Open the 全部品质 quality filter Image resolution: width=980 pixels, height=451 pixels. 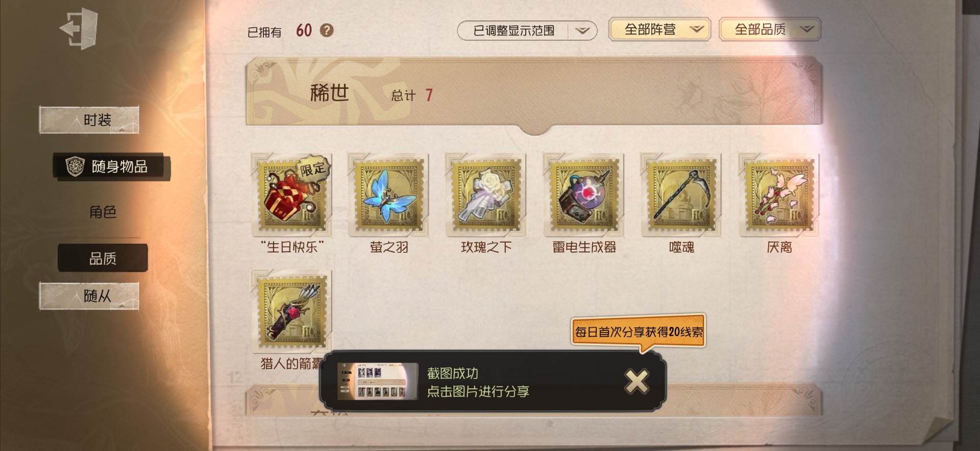770,29
